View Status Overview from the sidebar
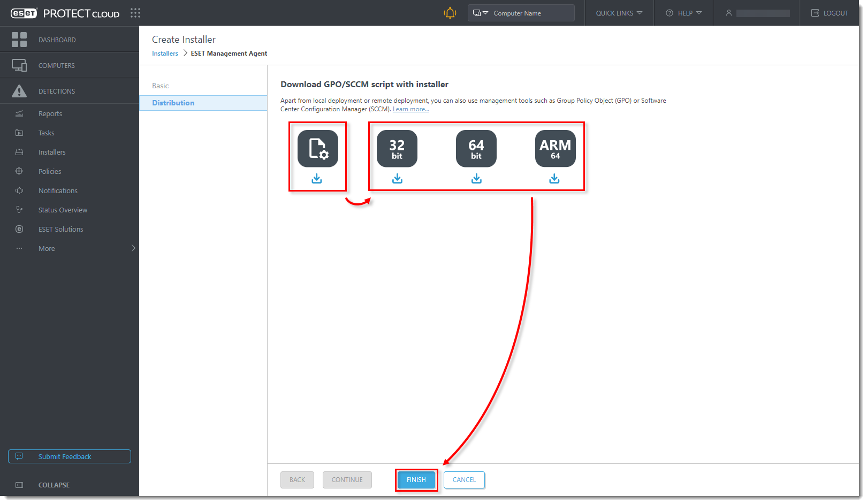Screen dimensions: 867x504 coord(63,210)
